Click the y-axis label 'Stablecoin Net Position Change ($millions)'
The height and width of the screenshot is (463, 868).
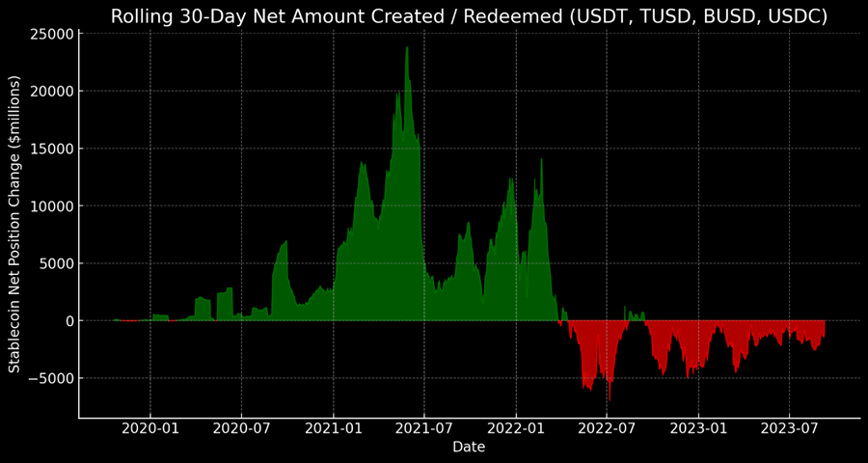(14, 225)
